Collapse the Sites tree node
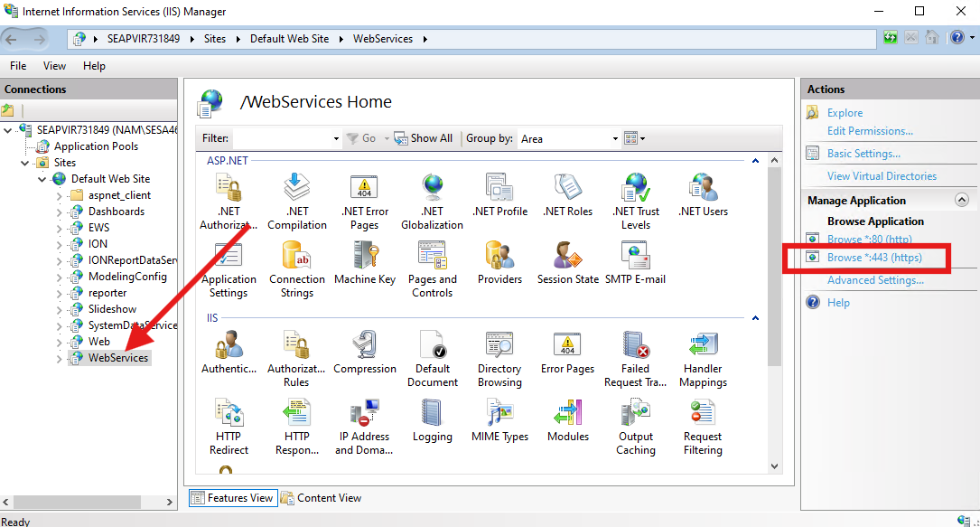 tap(25, 163)
